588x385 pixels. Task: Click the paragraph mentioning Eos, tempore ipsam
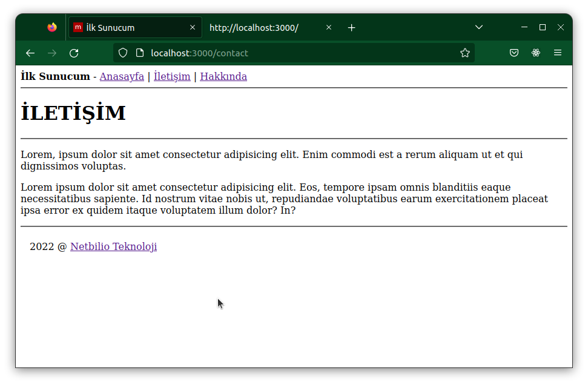click(284, 199)
